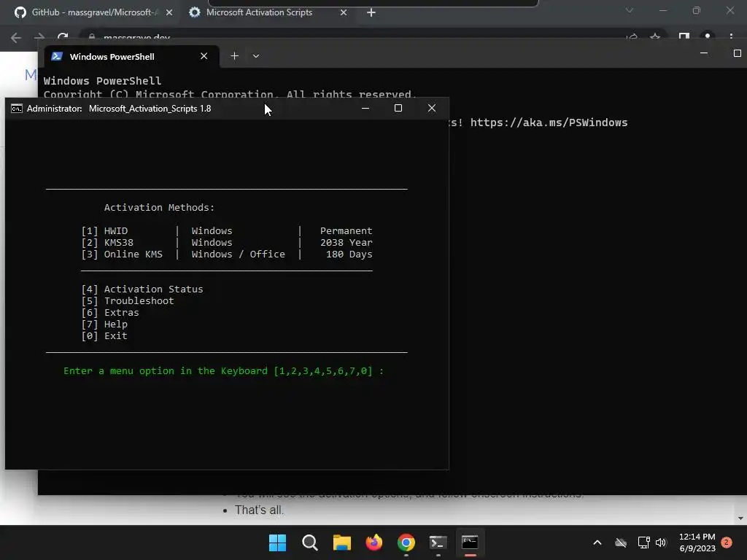Image resolution: width=747 pixels, height=560 pixels.
Task: Maximize the Windows Terminal window
Action: pos(737,53)
